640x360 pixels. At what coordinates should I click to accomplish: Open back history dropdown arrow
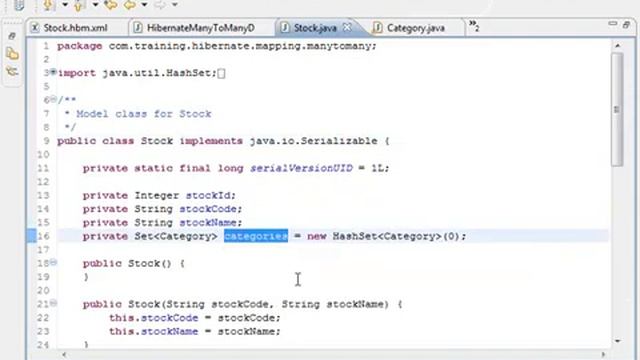pyautogui.click(x=144, y=5)
